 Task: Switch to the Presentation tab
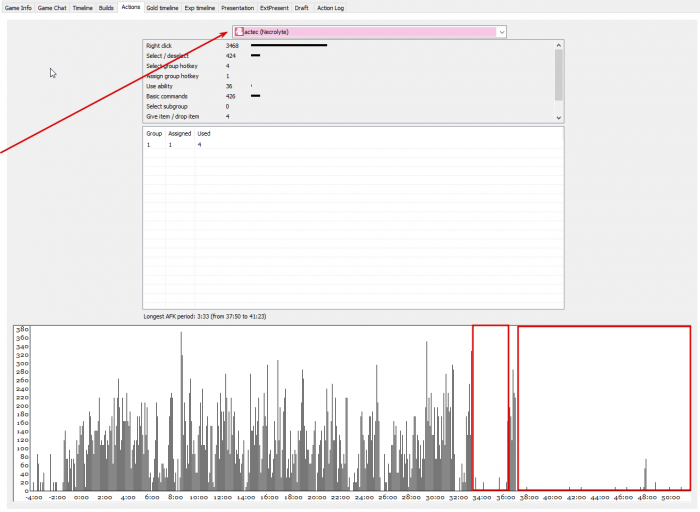point(238,8)
